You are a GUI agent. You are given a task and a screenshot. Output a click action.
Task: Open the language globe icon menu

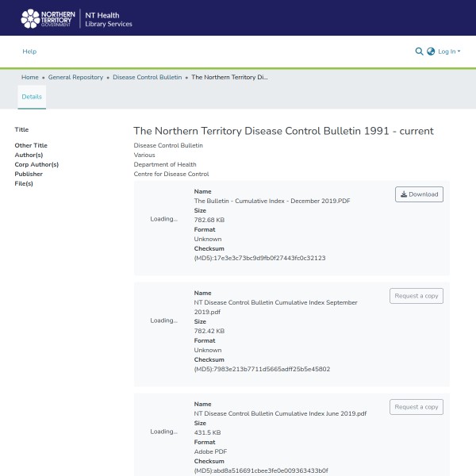[x=431, y=52]
